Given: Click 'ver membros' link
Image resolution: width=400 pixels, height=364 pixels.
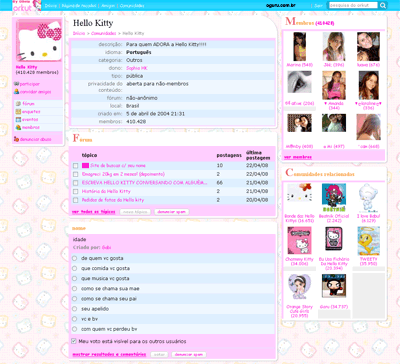Looking at the screenshot, I should [298, 157].
